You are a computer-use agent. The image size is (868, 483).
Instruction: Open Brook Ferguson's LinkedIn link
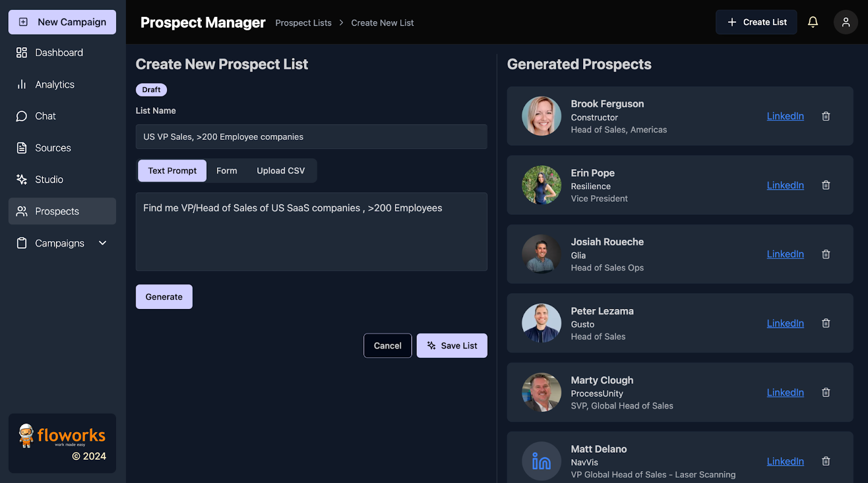tap(785, 116)
